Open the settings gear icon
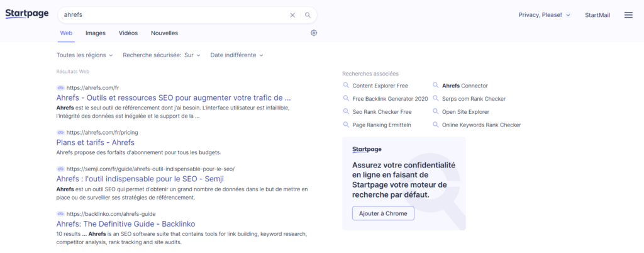644x253 pixels. [x=314, y=33]
